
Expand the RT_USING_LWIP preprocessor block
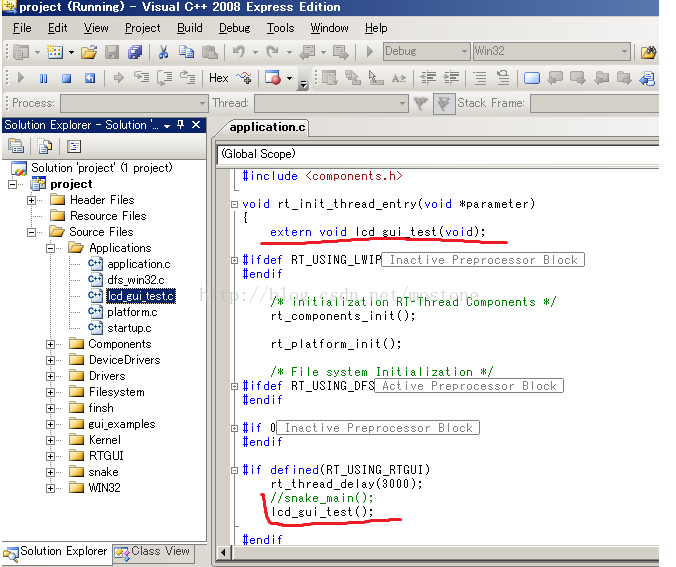[x=235, y=260]
